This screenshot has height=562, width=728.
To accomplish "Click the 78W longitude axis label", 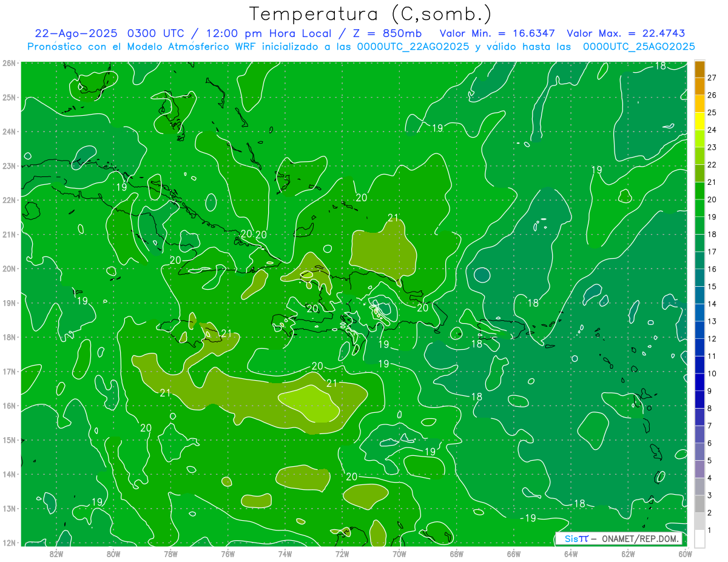I will coord(170,554).
